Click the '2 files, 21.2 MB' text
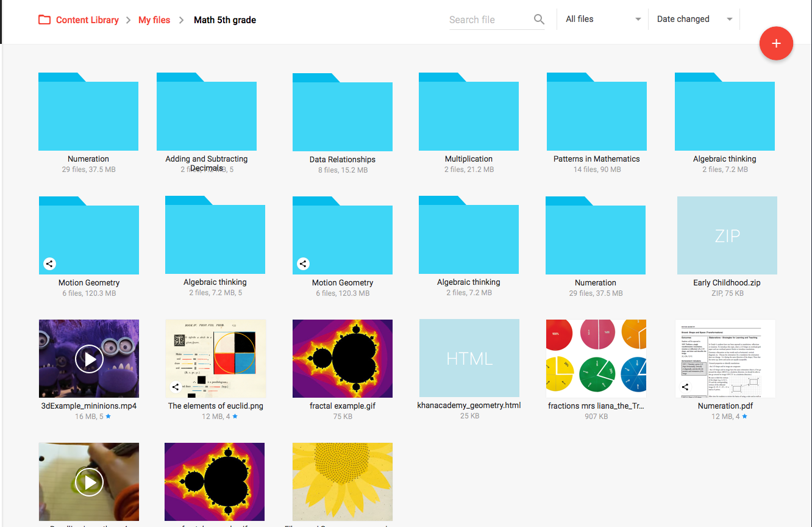The image size is (812, 527). point(469,170)
